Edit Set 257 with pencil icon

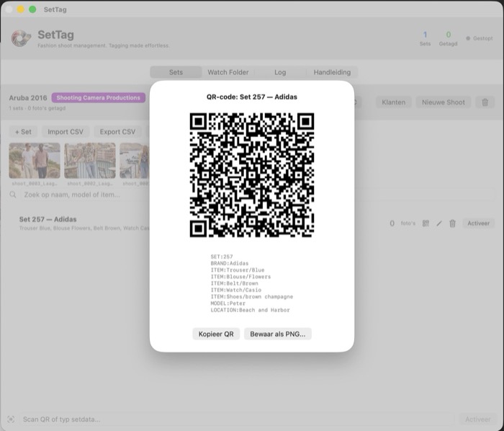(x=439, y=223)
